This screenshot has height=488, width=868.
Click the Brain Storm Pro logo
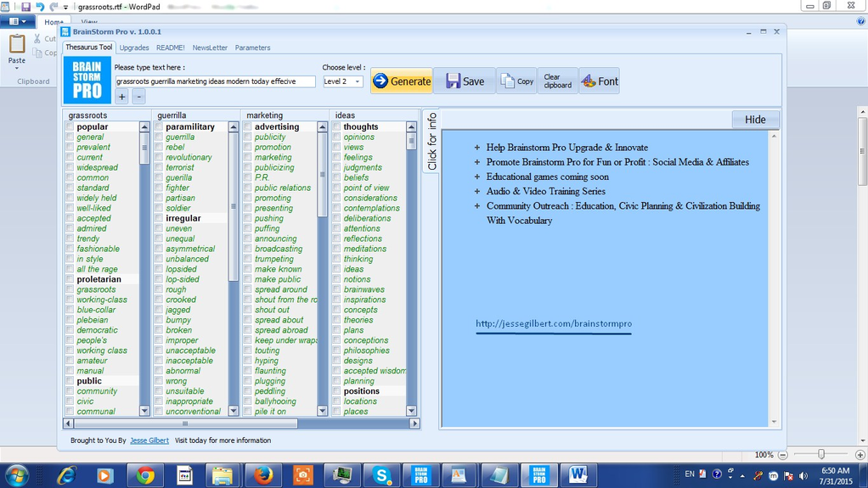(87, 80)
